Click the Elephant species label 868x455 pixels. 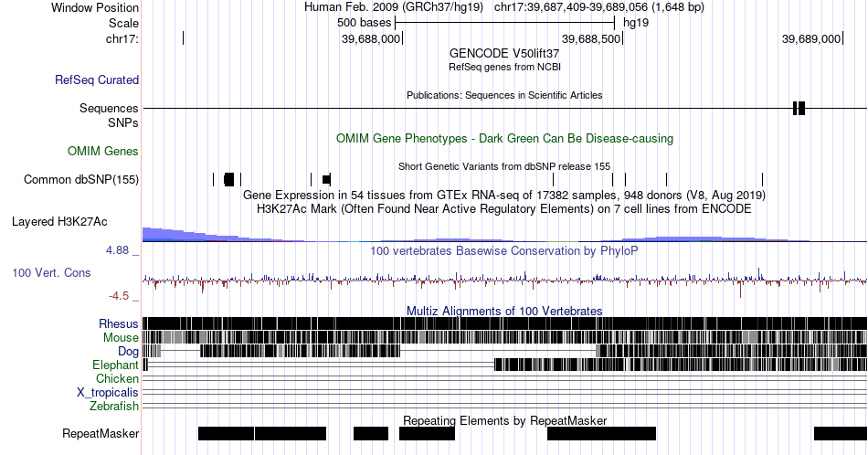116,365
